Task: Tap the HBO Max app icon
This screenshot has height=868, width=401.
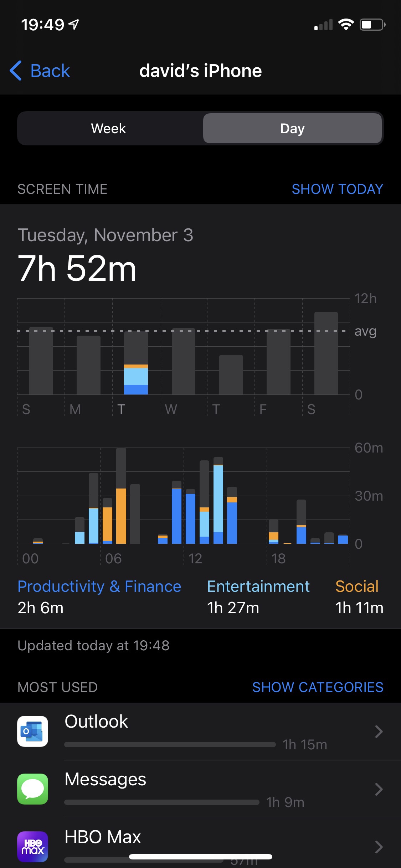Action: [32, 847]
